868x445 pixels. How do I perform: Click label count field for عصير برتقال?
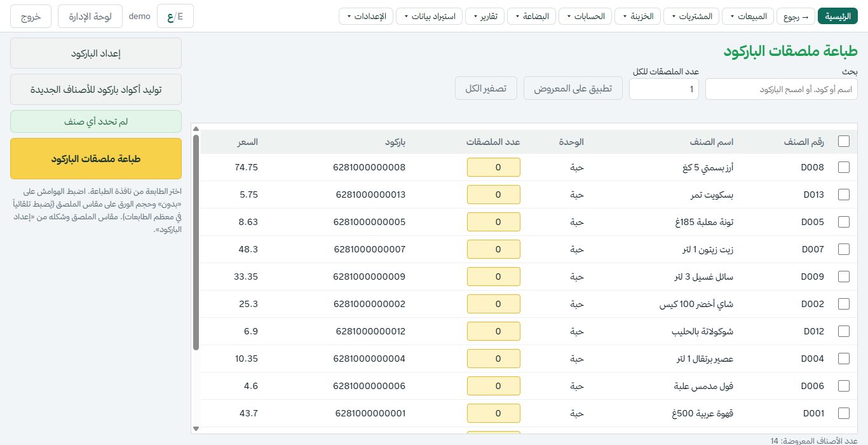click(494, 359)
